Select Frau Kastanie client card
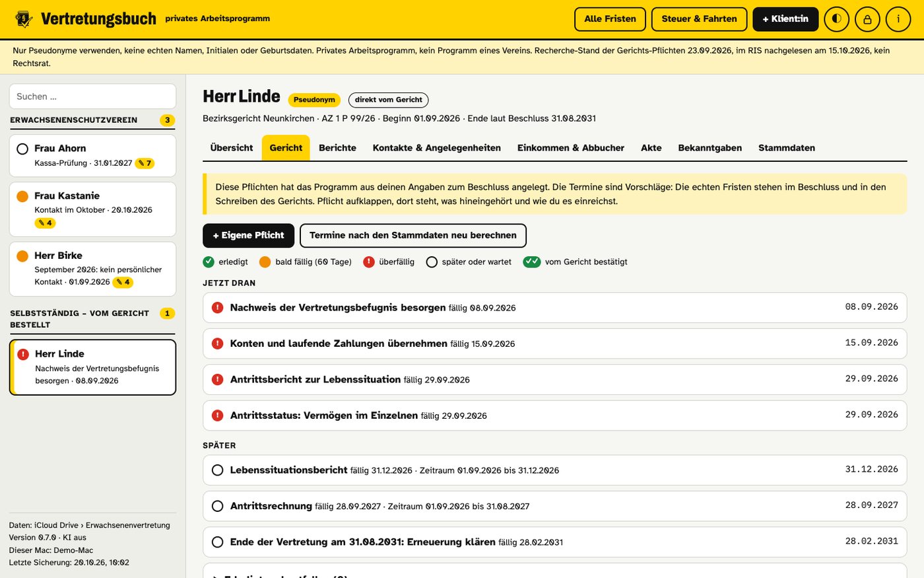 (x=92, y=209)
